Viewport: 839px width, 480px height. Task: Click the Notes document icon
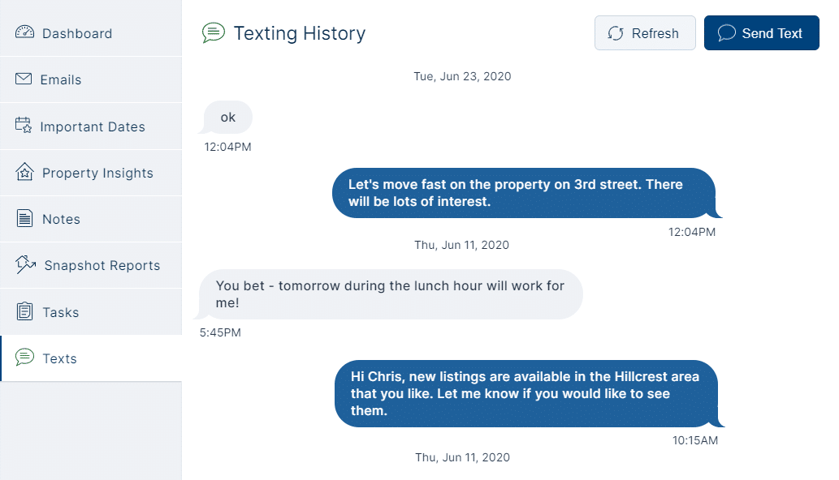click(x=25, y=218)
